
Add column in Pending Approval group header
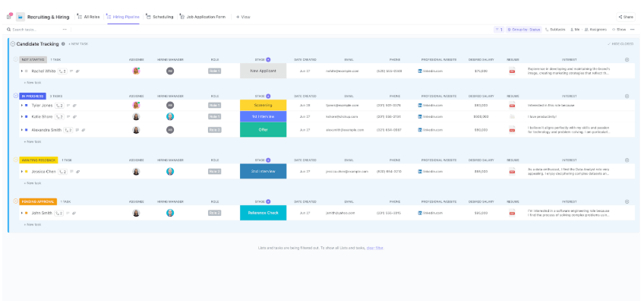[x=627, y=202]
